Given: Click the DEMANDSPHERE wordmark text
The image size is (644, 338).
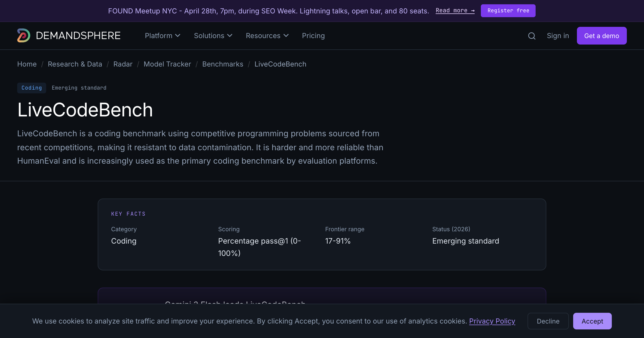Looking at the screenshot, I should [78, 36].
